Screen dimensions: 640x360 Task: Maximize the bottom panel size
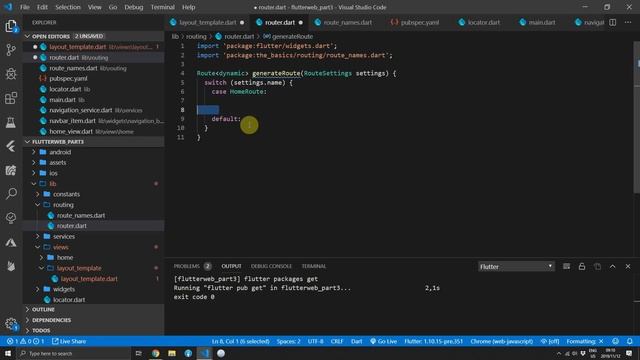(613, 267)
